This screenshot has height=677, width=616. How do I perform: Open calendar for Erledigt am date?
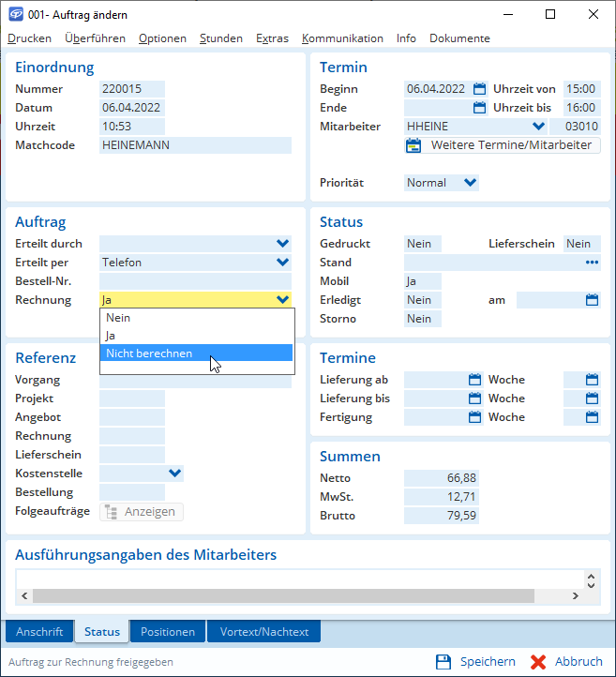pyautogui.click(x=592, y=300)
